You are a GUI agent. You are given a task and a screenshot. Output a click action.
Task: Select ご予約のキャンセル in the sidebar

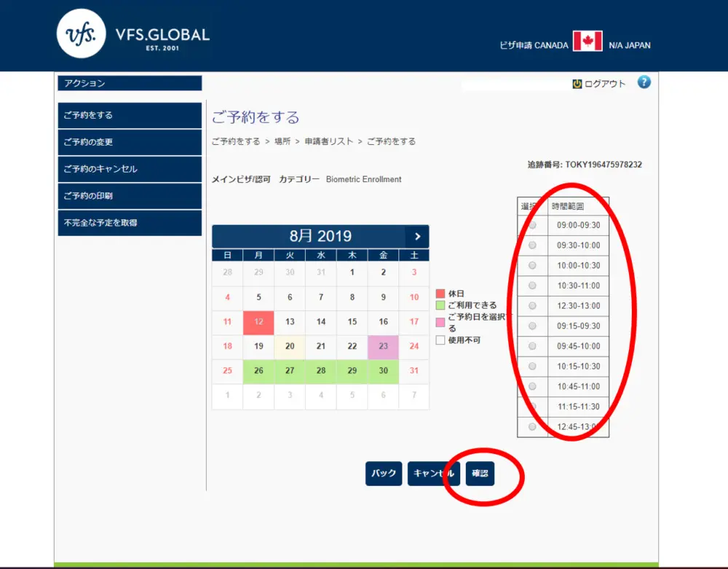click(x=130, y=169)
